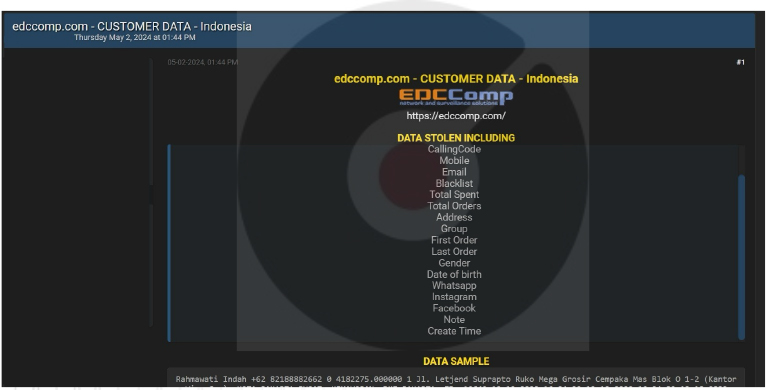Screen dimensions: 766x390
Task: Select the DATA STOLEN INCLUDING heading
Action: (456, 138)
